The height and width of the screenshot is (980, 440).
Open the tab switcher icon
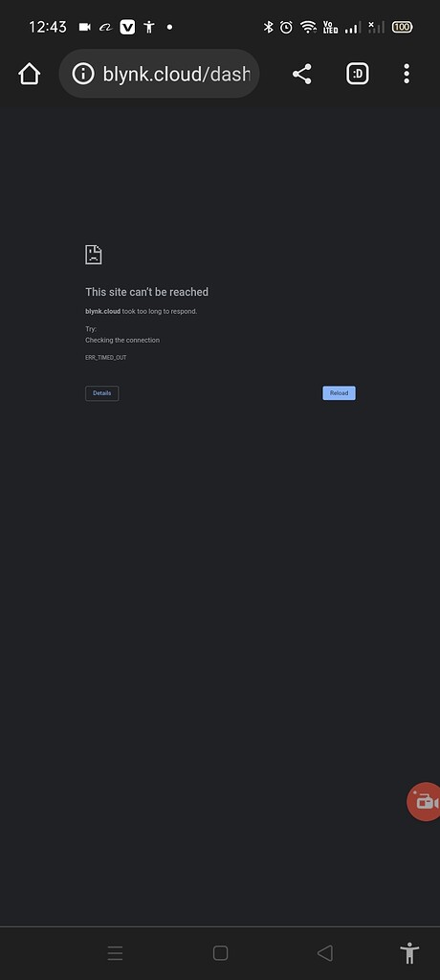(358, 74)
